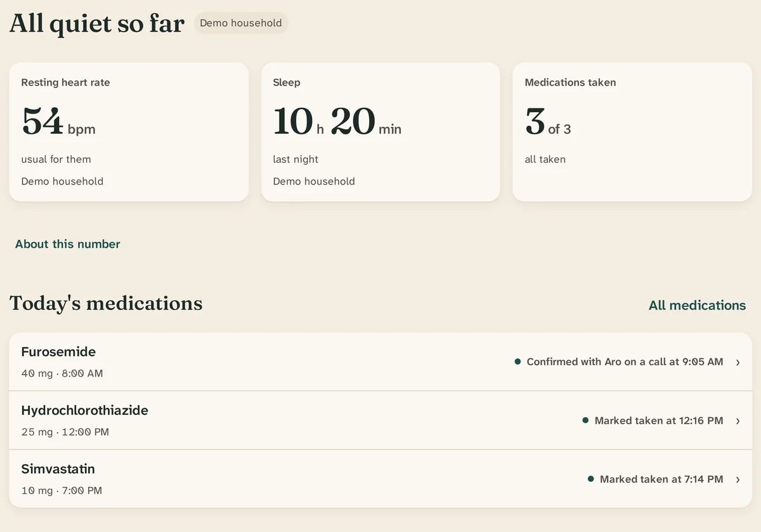The width and height of the screenshot is (761, 532).
Task: Expand the Furosemide row chevron
Action: pos(738,362)
